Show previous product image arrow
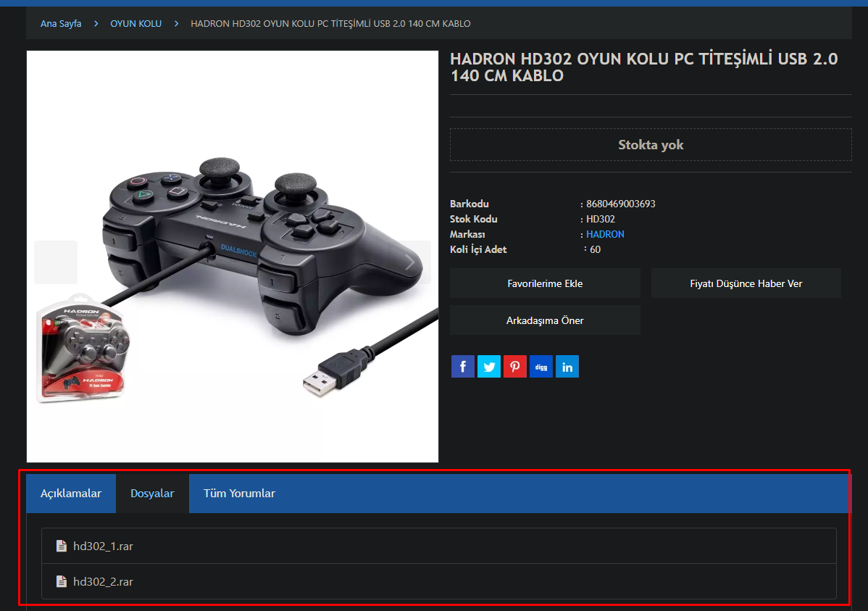The image size is (868, 611). (55, 262)
